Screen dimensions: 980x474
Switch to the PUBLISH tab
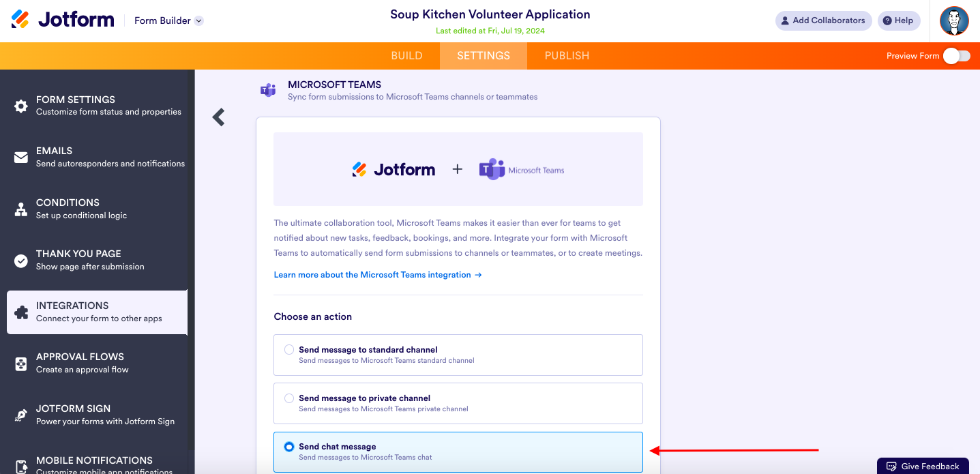567,56
